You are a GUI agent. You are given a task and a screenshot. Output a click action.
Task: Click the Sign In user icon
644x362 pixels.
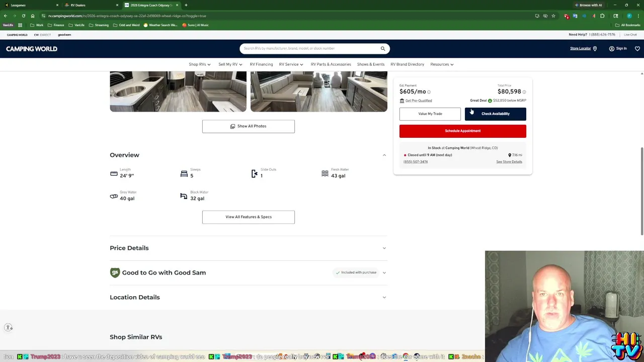tap(611, 49)
